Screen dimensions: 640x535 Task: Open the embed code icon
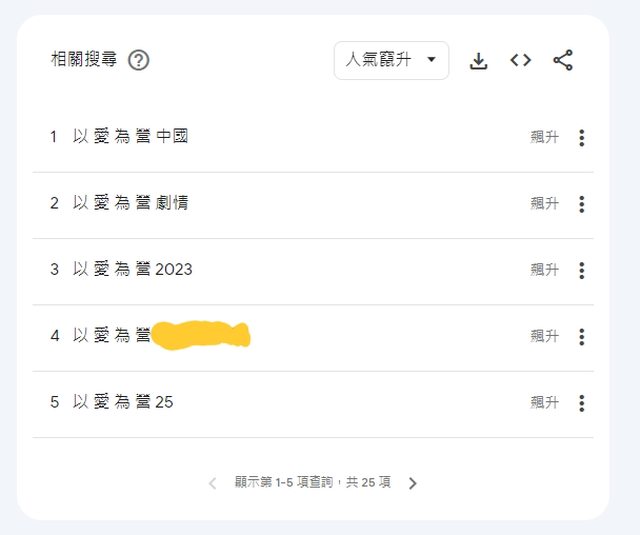pyautogui.click(x=520, y=60)
